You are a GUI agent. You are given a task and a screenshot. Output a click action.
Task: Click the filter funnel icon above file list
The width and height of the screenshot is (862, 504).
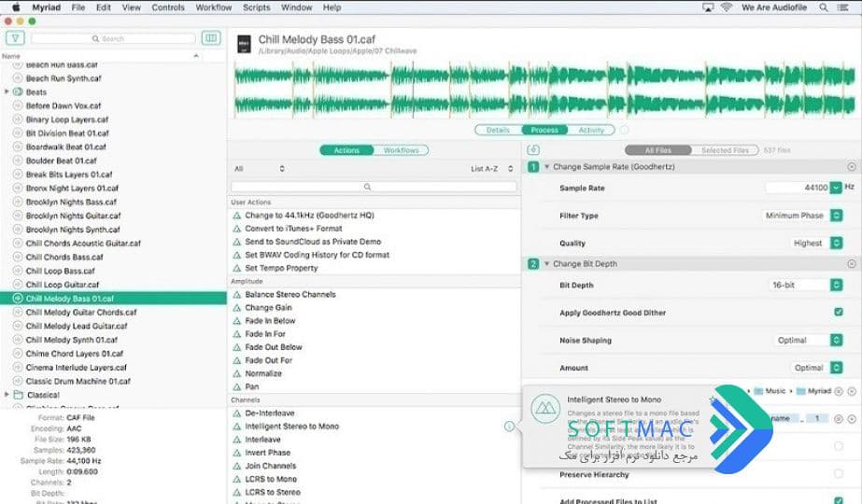click(x=15, y=38)
